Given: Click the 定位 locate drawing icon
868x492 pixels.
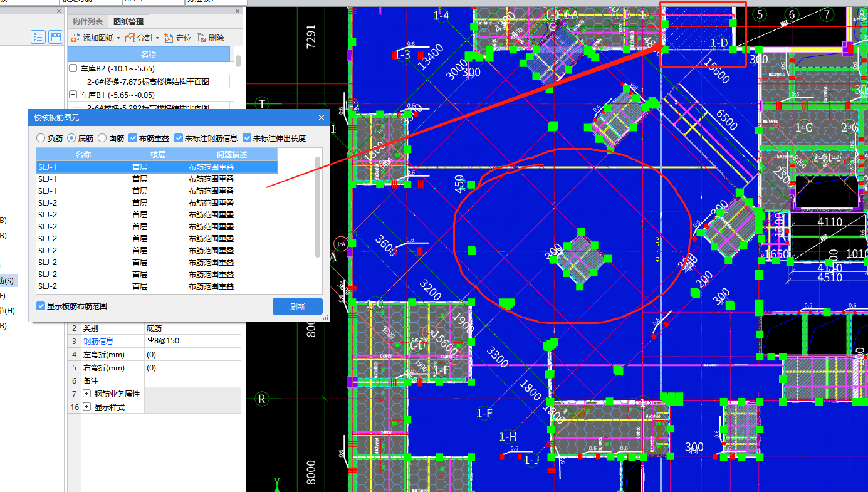Looking at the screenshot, I should click(169, 38).
